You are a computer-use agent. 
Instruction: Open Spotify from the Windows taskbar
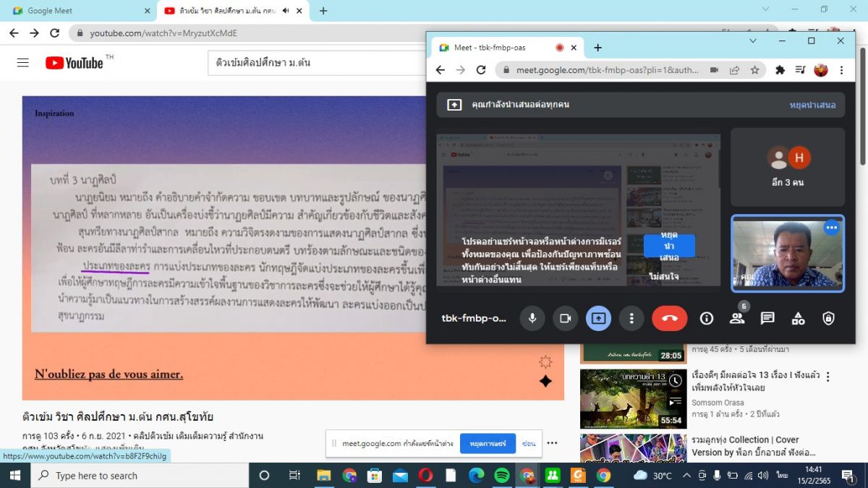(x=501, y=476)
